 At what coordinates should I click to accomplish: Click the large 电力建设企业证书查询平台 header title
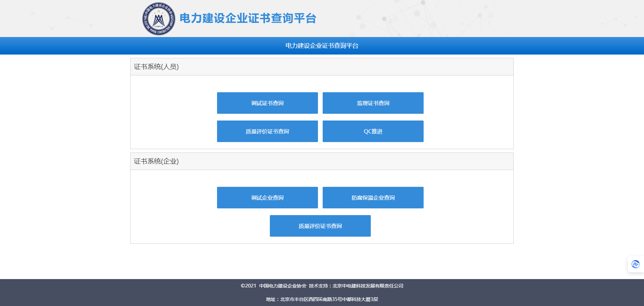pyautogui.click(x=248, y=18)
